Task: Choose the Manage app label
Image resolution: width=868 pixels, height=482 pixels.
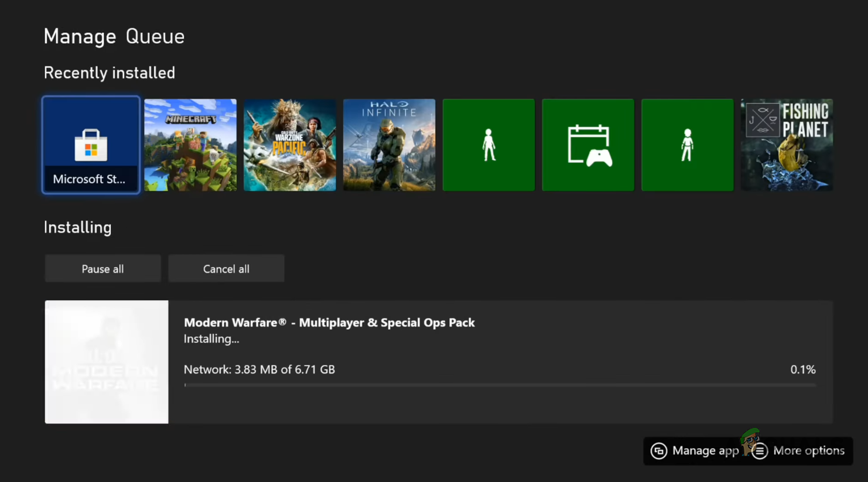Action: point(705,451)
